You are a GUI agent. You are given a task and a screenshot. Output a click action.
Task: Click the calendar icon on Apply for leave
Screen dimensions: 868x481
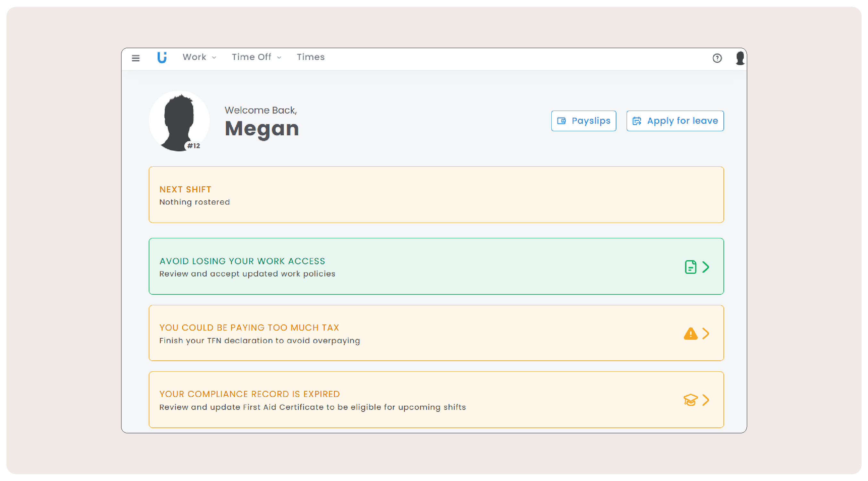637,121
